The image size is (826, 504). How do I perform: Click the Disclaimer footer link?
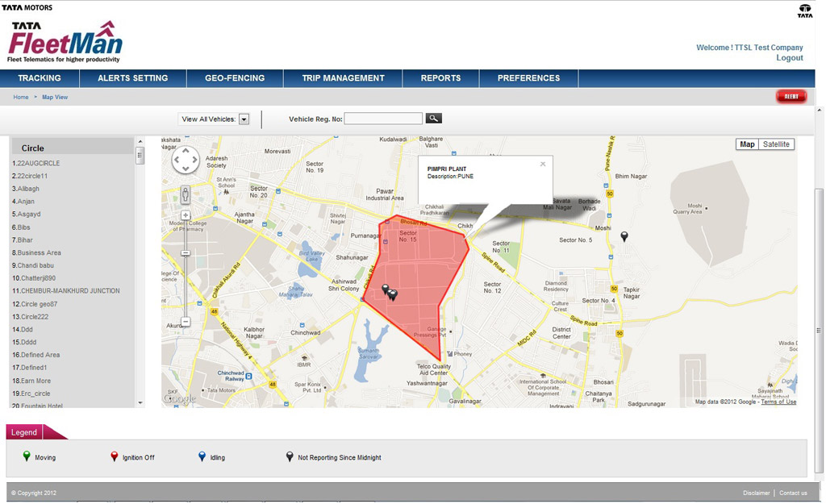pos(756,494)
